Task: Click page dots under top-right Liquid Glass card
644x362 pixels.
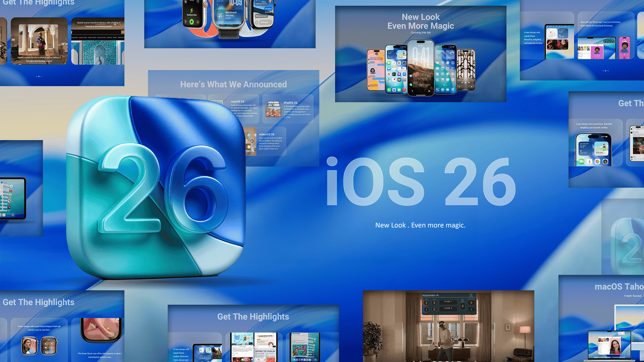Action: tap(605, 71)
